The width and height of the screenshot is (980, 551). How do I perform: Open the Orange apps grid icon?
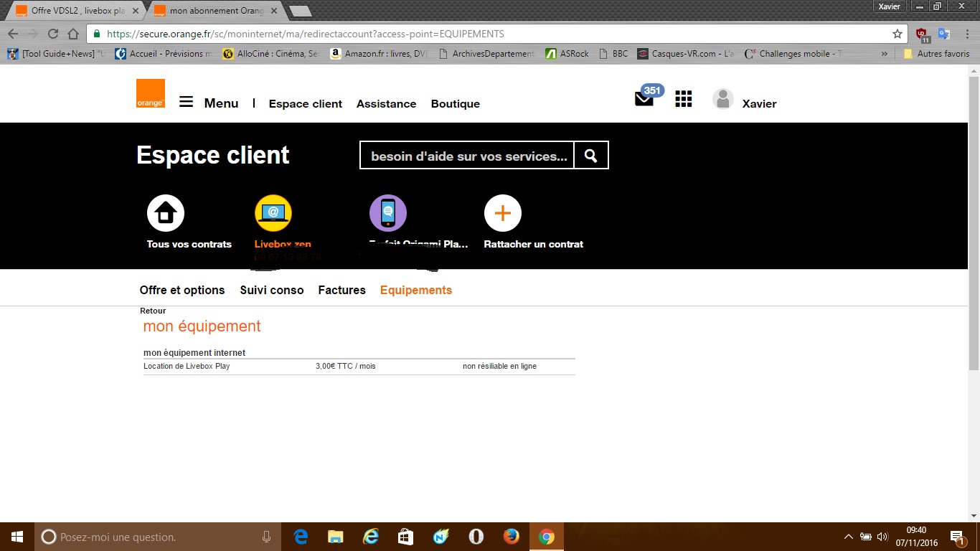683,99
